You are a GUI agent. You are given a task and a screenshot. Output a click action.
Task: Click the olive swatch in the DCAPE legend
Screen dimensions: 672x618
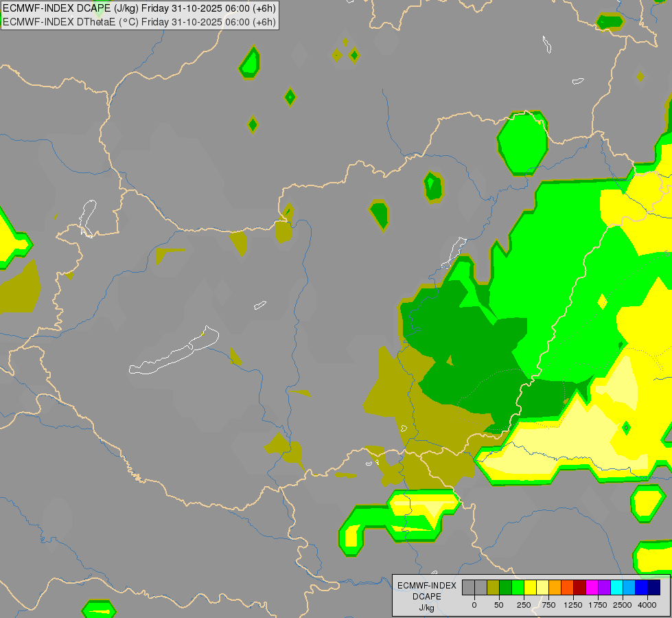click(494, 587)
